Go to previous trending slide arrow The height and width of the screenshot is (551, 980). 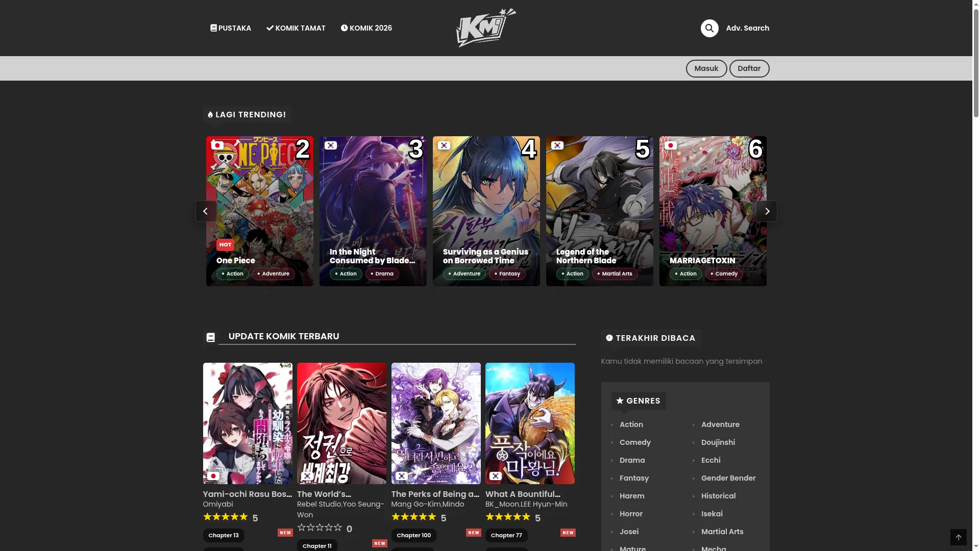206,211
